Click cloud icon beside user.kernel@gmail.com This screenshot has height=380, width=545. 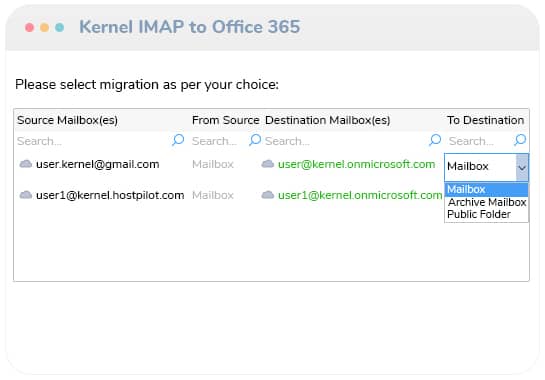click(x=25, y=164)
